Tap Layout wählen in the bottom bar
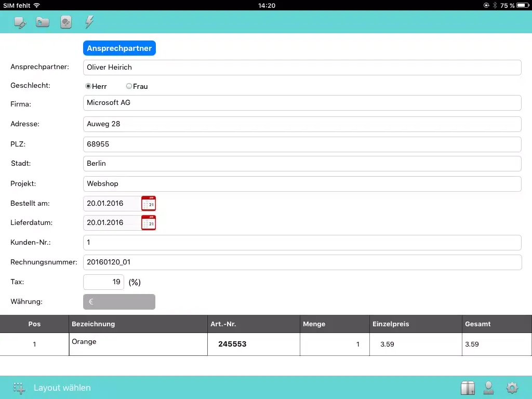Image resolution: width=532 pixels, height=399 pixels. tap(62, 388)
